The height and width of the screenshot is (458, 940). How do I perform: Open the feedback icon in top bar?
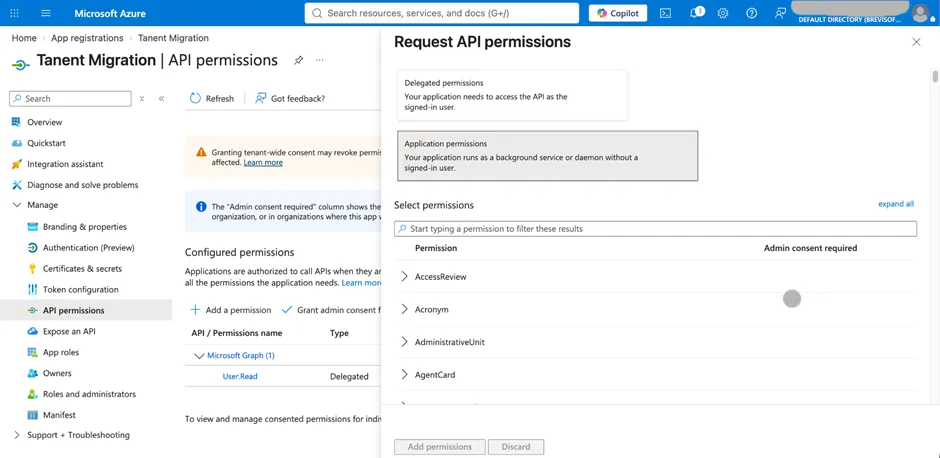click(780, 13)
